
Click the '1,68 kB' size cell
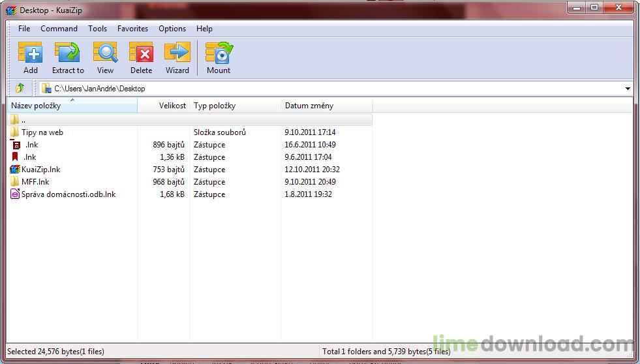pyautogui.click(x=172, y=194)
